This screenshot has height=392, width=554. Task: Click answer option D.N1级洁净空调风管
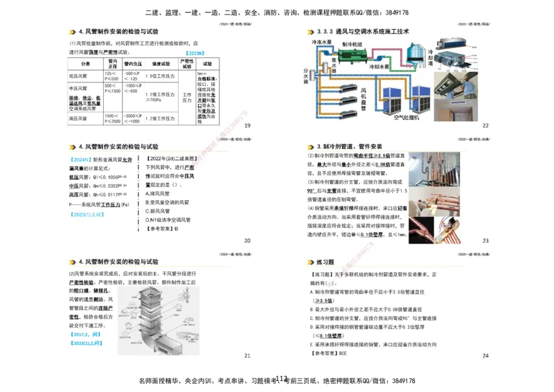coord(168,220)
